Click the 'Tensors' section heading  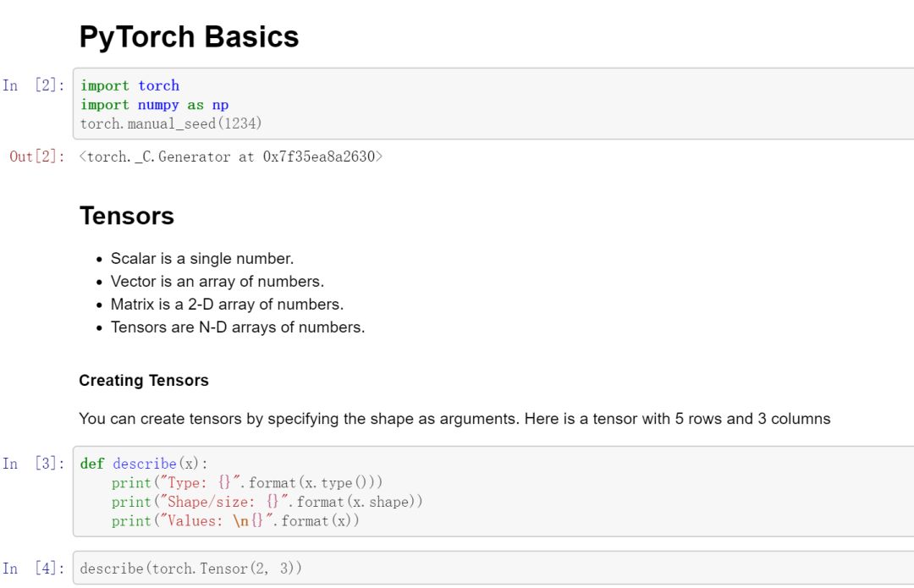(x=126, y=216)
